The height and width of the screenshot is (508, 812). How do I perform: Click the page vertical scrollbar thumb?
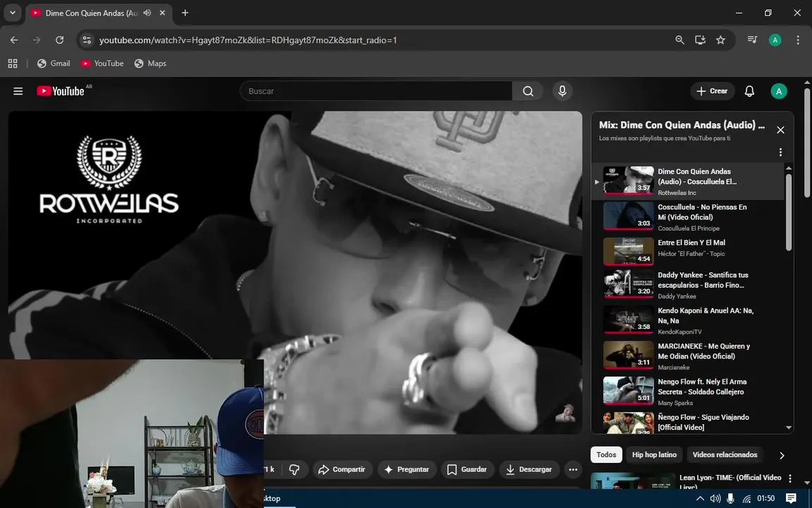pyautogui.click(x=807, y=142)
